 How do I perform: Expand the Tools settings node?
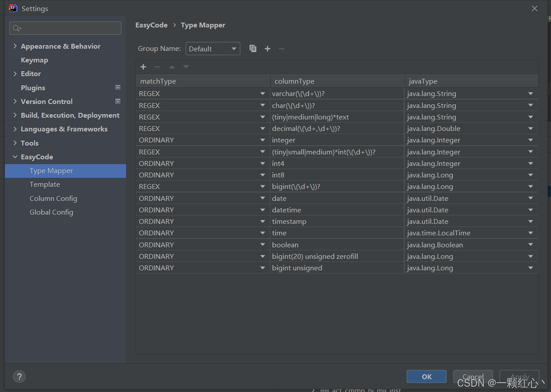point(15,143)
